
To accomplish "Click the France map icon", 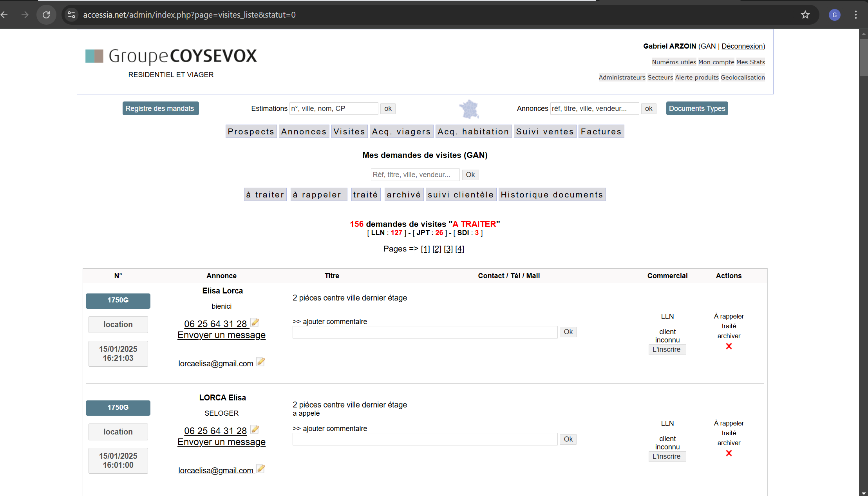I will pyautogui.click(x=469, y=109).
